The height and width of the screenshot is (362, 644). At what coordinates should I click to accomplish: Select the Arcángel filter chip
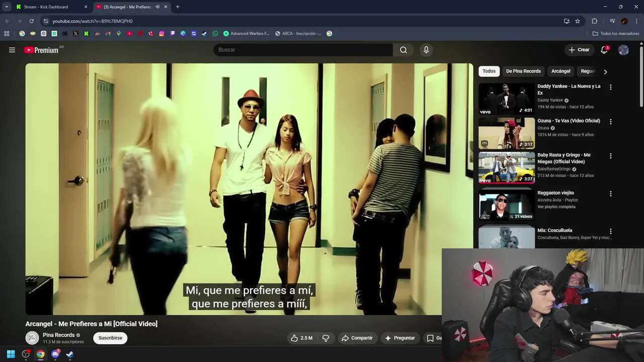coord(560,71)
